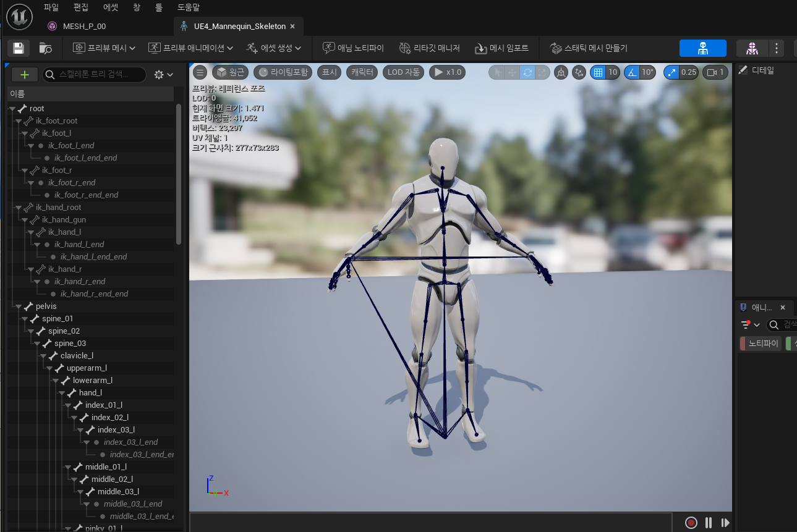The height and width of the screenshot is (532, 797).
Task: Click the 라이팅포함 view mode button
Action: (x=283, y=72)
